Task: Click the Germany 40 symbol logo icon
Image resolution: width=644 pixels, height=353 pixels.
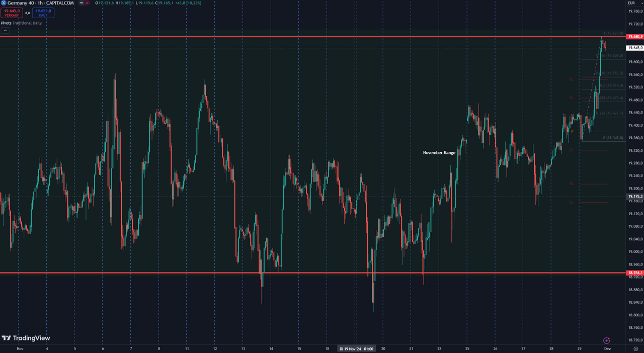Action: pos(4,3)
